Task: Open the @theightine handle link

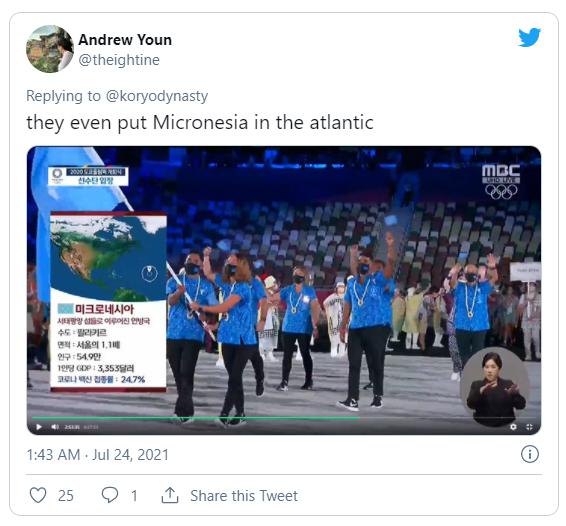Action: pos(119,60)
